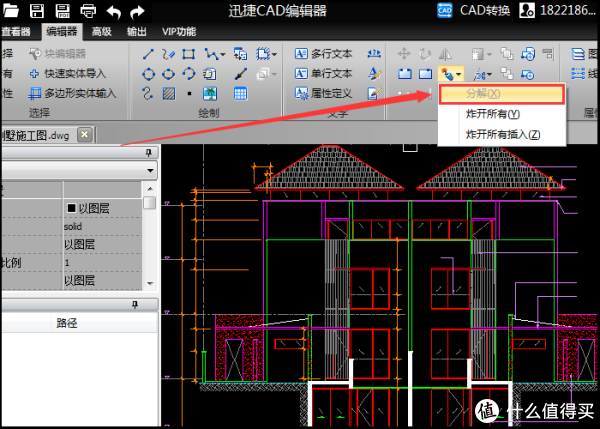Click the 属性定义 attribute definition tool
Screen dimensions: 600x429
pos(325,93)
